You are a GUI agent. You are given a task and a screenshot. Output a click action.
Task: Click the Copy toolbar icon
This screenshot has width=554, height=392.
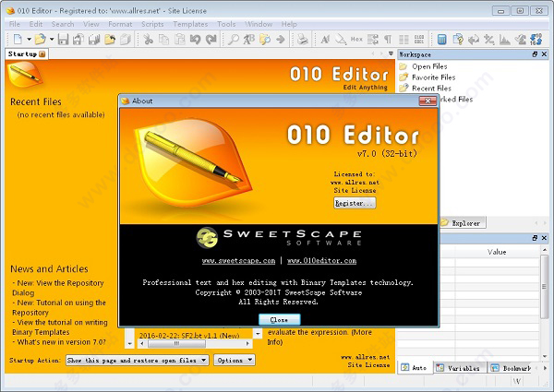164,39
